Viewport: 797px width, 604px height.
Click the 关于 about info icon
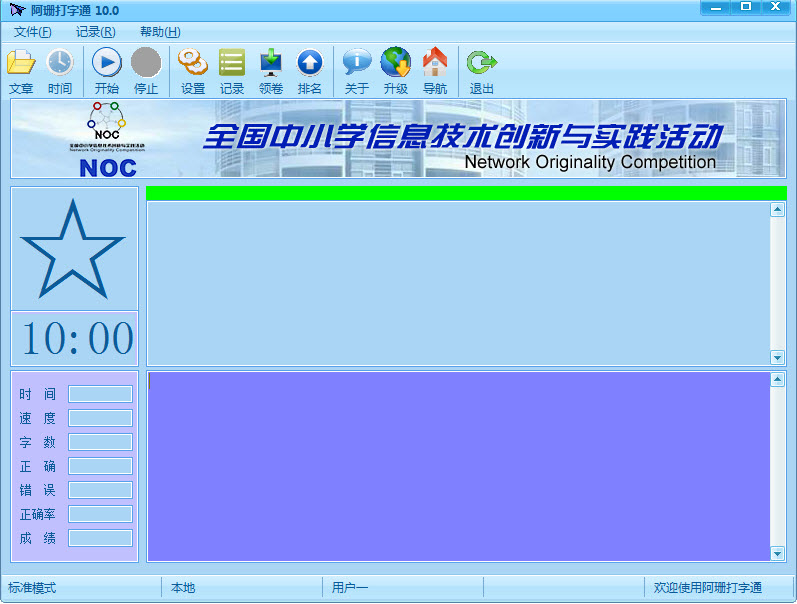[x=357, y=62]
